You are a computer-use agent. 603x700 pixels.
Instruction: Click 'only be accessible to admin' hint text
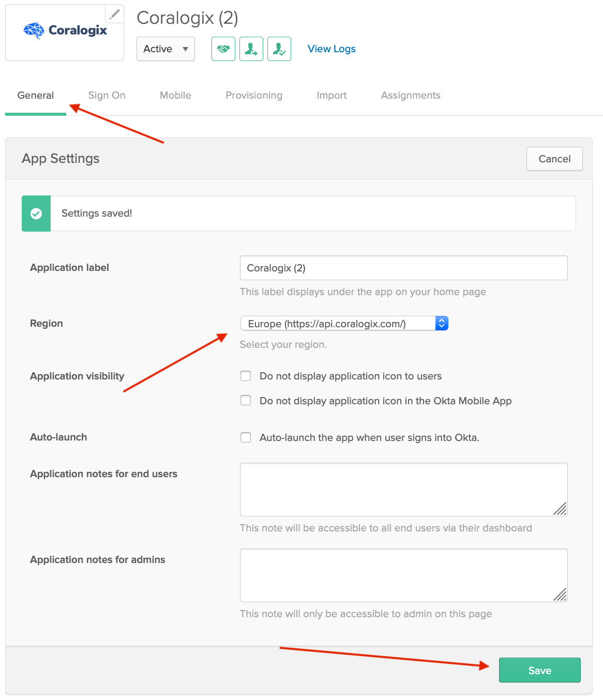click(x=366, y=614)
